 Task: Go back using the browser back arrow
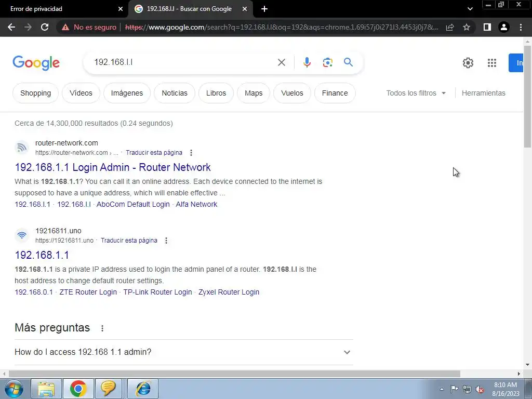(x=11, y=27)
